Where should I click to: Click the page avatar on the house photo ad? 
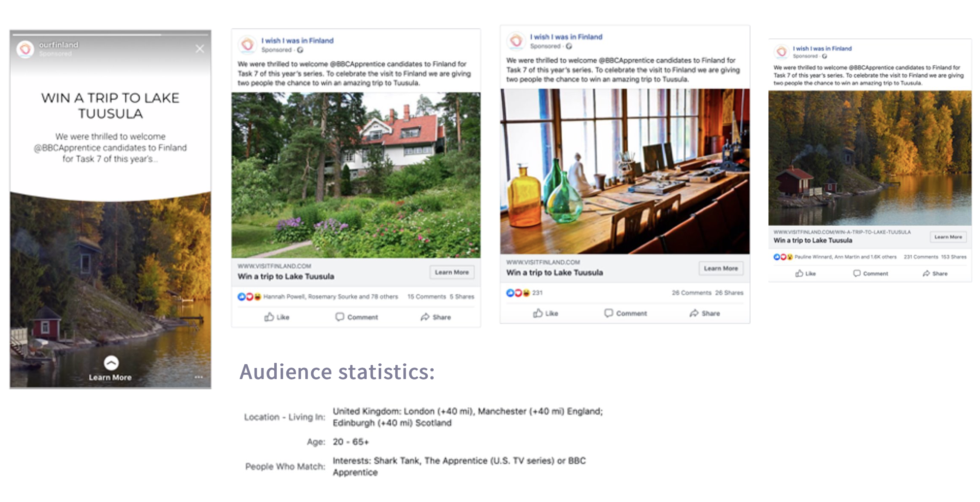(247, 44)
